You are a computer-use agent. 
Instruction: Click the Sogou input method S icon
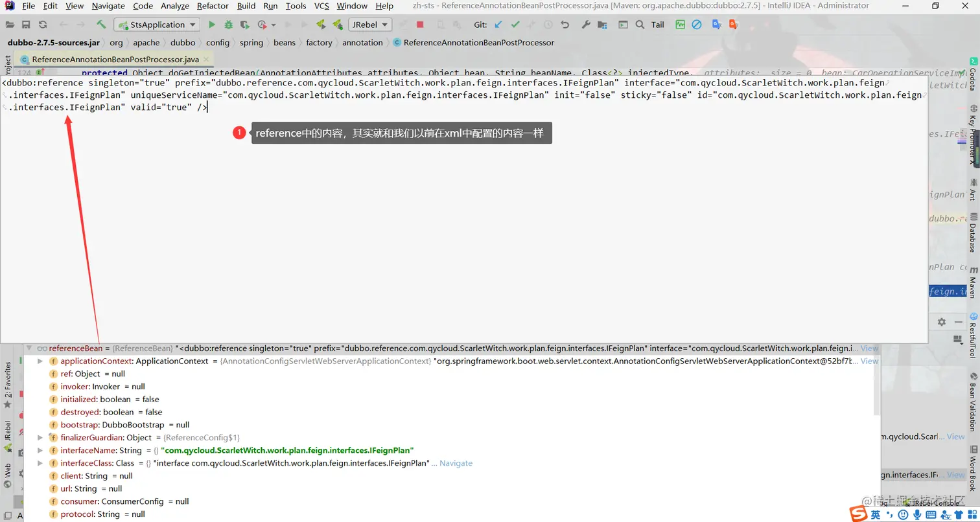point(859,514)
